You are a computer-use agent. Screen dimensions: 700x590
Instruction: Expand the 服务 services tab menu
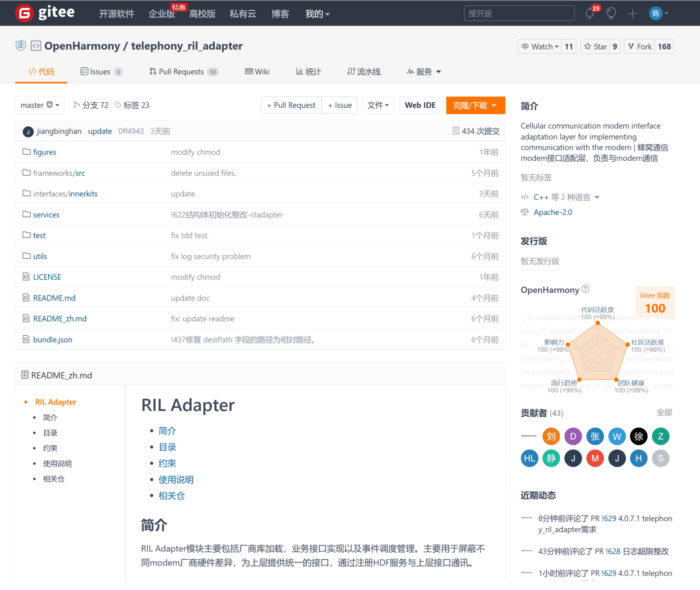pyautogui.click(x=424, y=72)
